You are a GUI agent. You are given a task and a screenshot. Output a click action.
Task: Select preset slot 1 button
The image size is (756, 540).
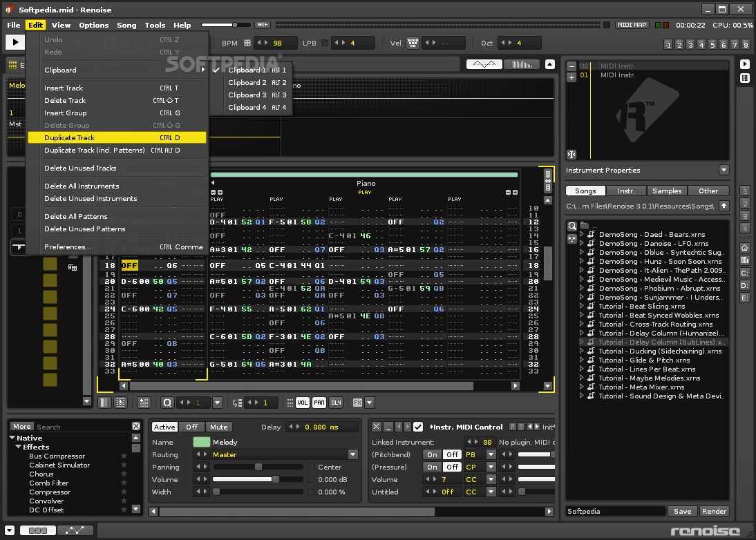[668, 45]
